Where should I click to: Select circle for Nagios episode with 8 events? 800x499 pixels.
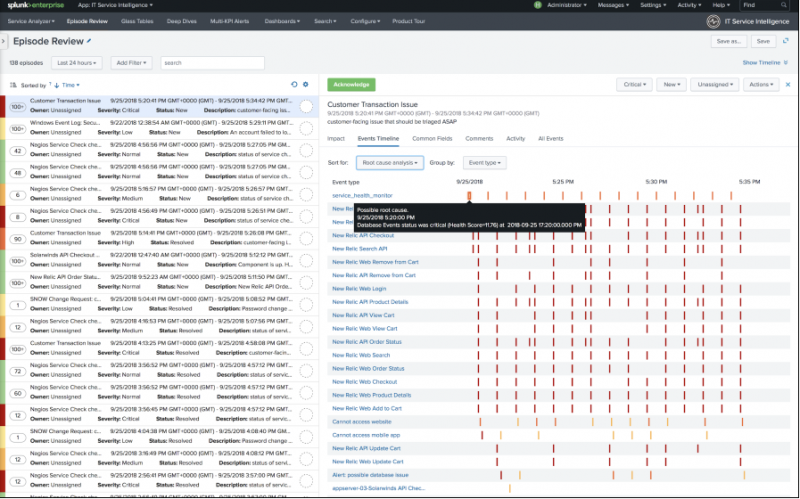306,216
